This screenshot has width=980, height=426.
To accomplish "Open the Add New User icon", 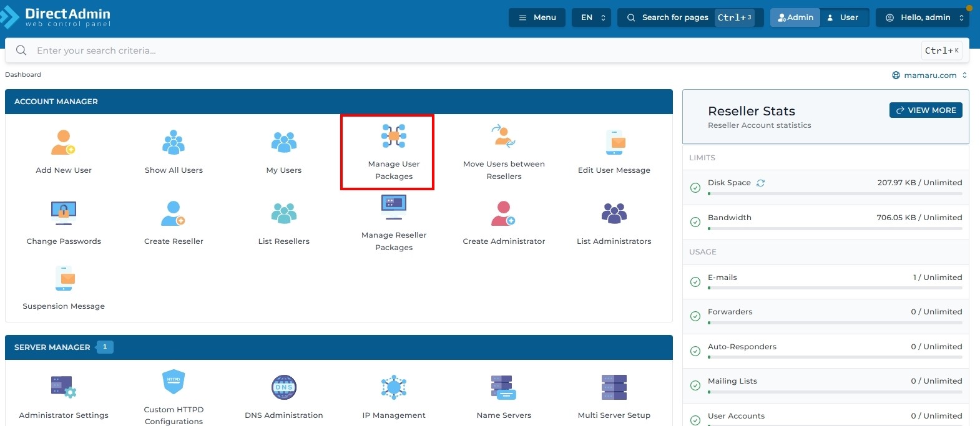I will click(63, 143).
